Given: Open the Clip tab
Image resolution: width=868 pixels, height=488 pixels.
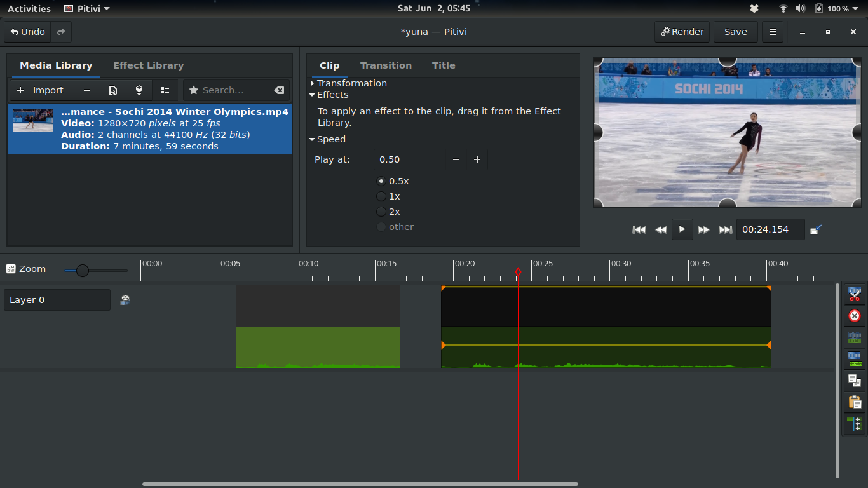Looking at the screenshot, I should [330, 65].
